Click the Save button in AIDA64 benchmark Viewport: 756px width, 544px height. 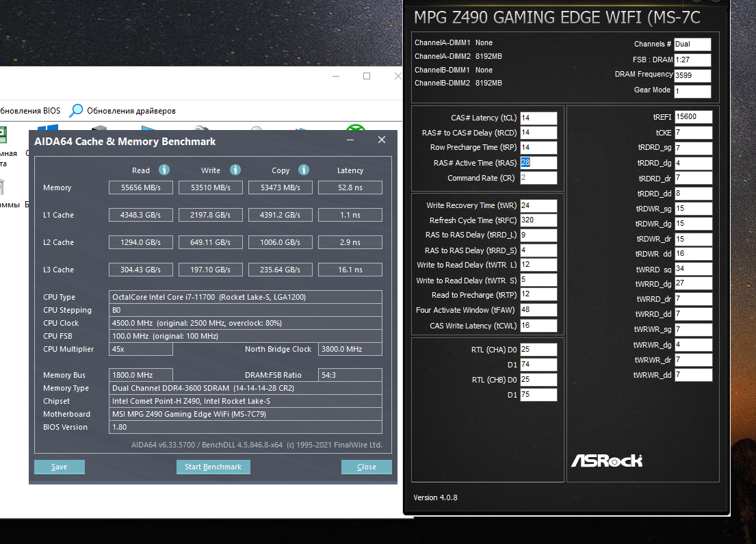point(60,467)
